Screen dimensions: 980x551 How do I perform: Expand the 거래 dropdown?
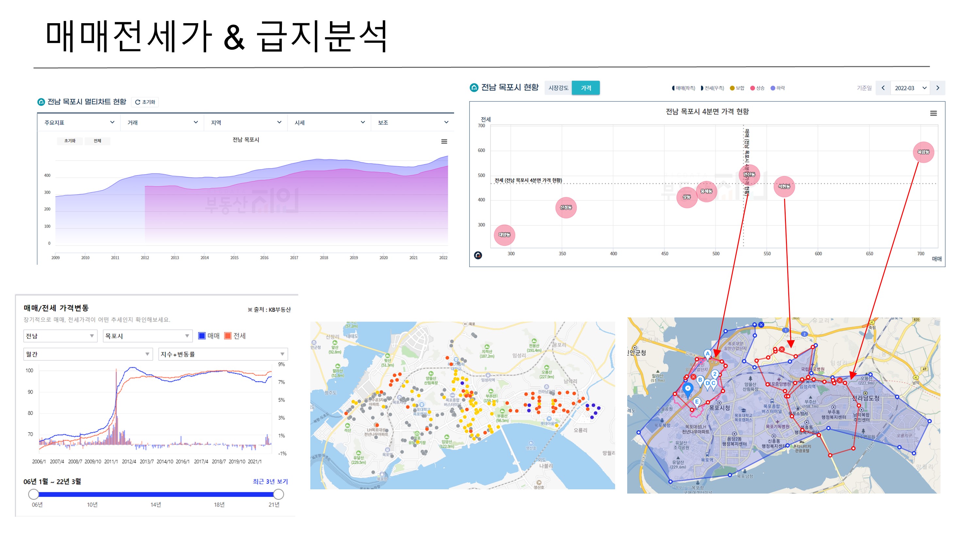pos(162,122)
